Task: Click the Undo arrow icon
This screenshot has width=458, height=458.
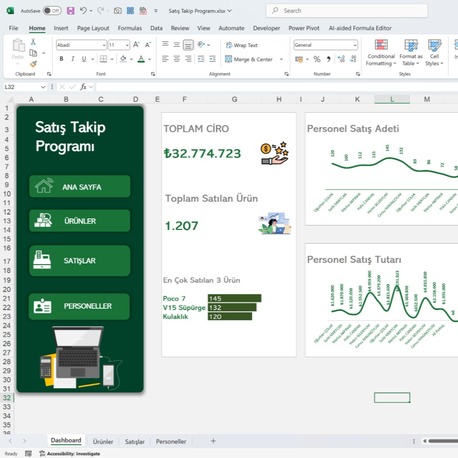Action: click(83, 11)
